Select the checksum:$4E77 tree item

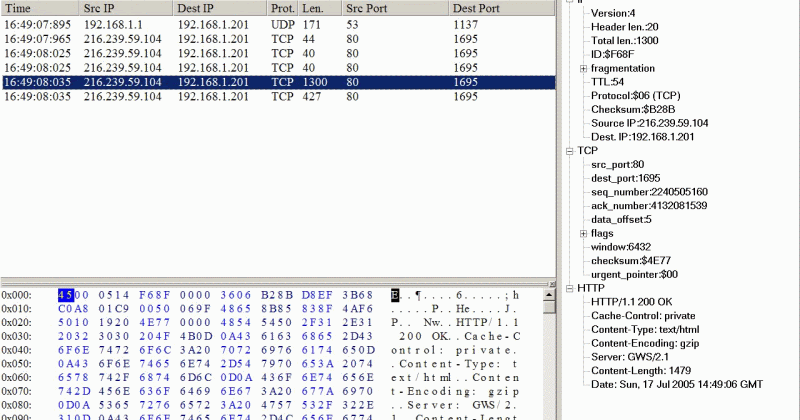click(x=631, y=261)
